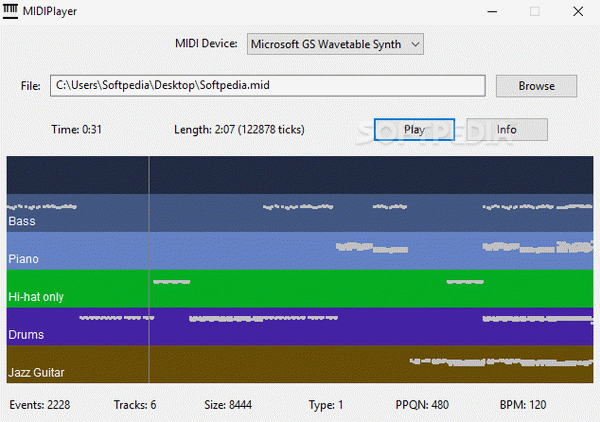Close the MIDIPlayer window
This screenshot has height=422, width=600.
coord(578,11)
